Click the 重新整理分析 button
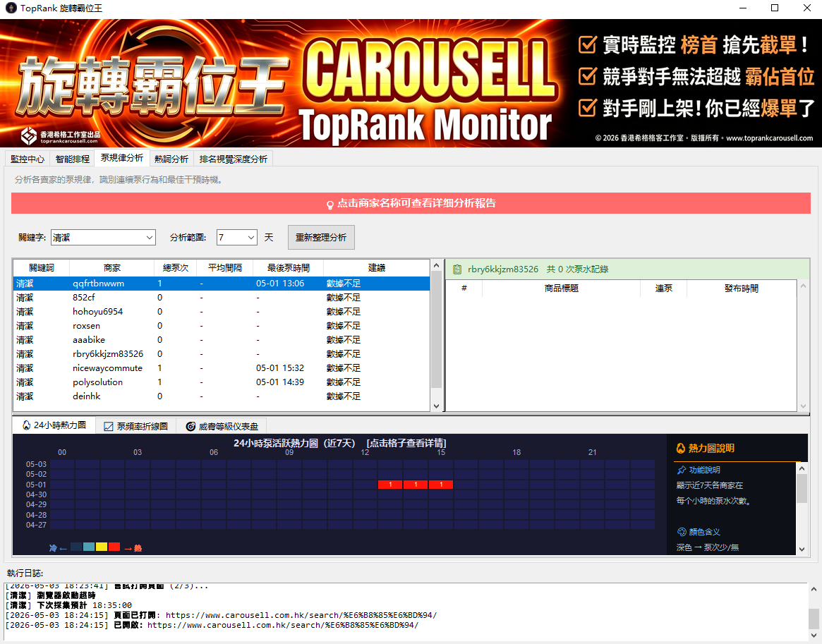The height and width of the screenshot is (644, 822). click(321, 238)
